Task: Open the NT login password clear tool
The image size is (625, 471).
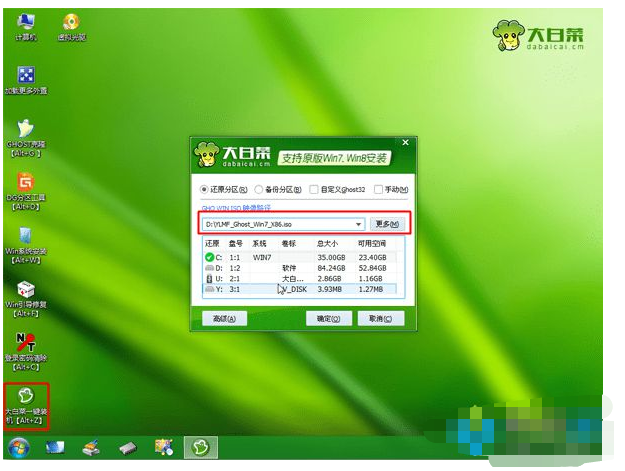Action: [26, 345]
